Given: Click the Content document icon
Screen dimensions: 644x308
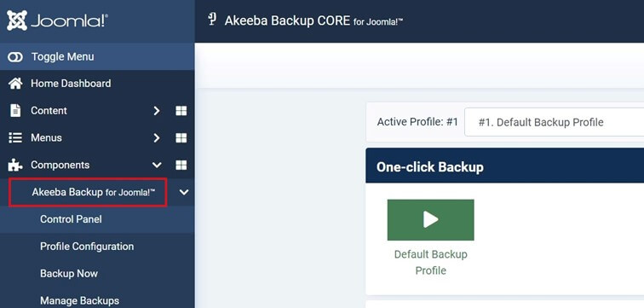Looking at the screenshot, I should [x=15, y=111].
